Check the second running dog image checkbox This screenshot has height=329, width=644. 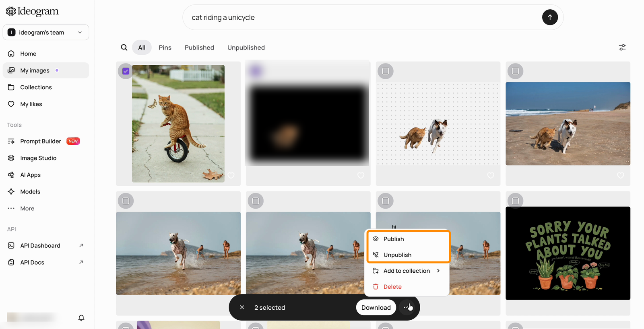(x=256, y=201)
